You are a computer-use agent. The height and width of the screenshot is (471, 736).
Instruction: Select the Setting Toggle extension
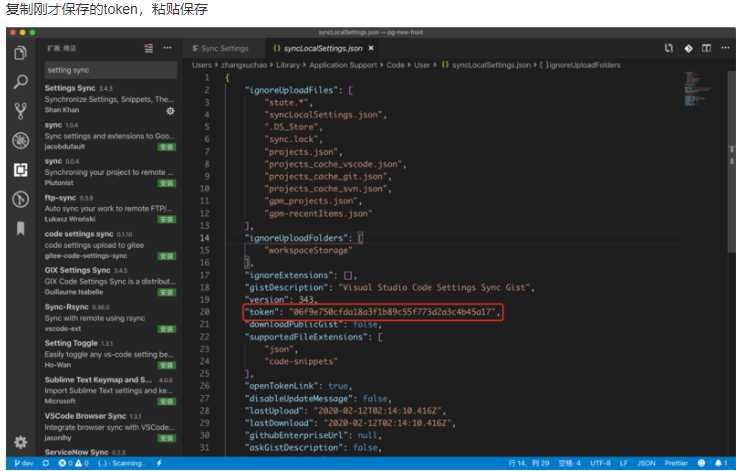click(110, 354)
